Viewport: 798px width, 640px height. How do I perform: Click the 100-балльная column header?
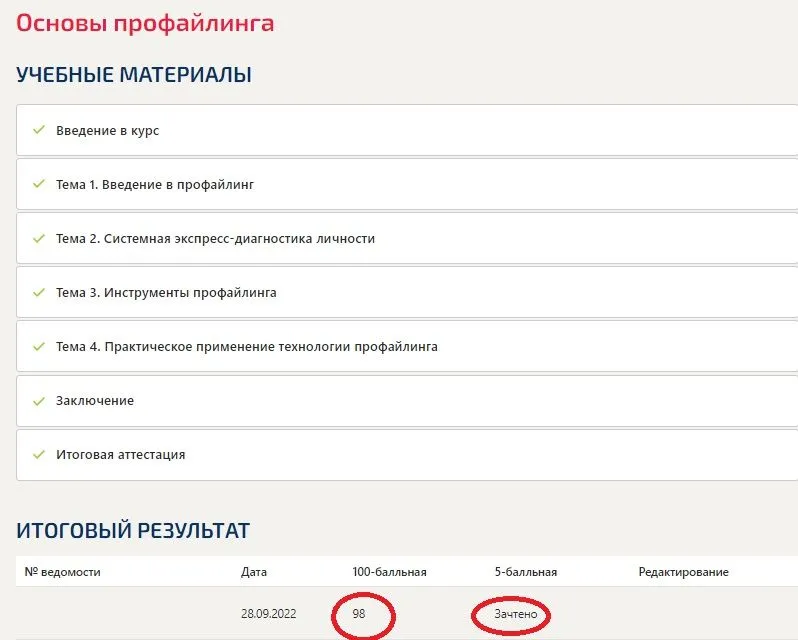[389, 572]
